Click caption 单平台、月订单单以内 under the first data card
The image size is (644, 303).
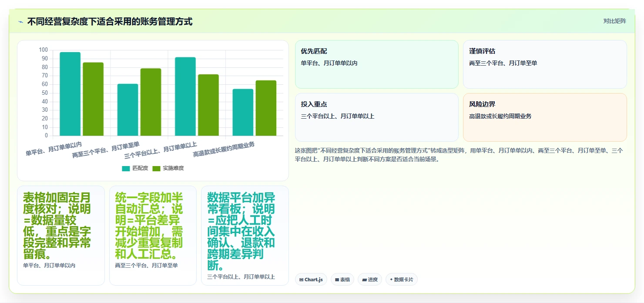tap(49, 265)
